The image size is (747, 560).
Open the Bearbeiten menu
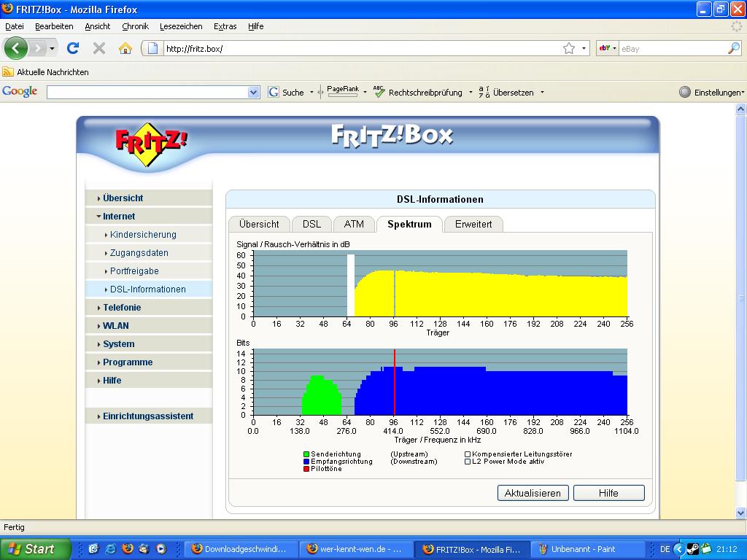54,26
